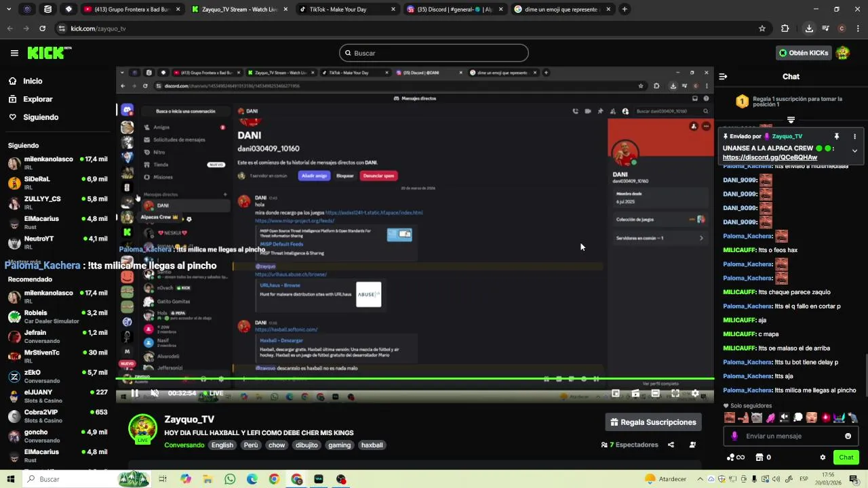The image size is (868, 488).
Task: Open the tab search dropdown arrow
Action: click(8, 9)
